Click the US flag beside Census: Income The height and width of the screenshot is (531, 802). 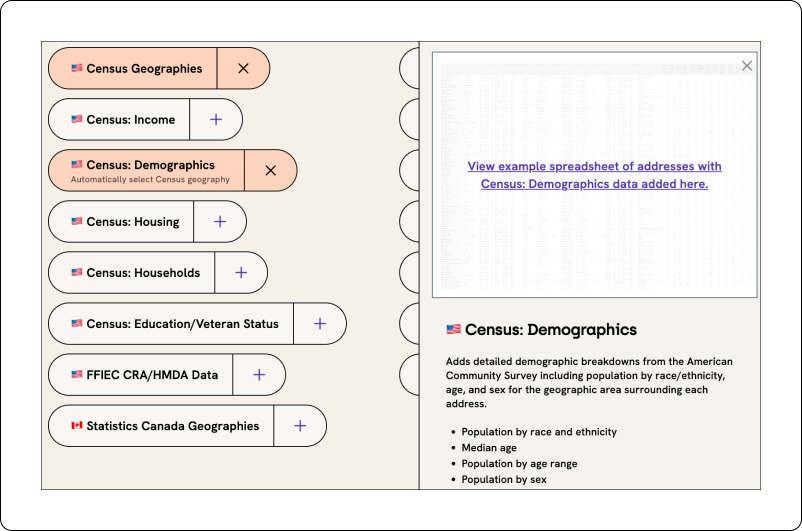click(77, 119)
